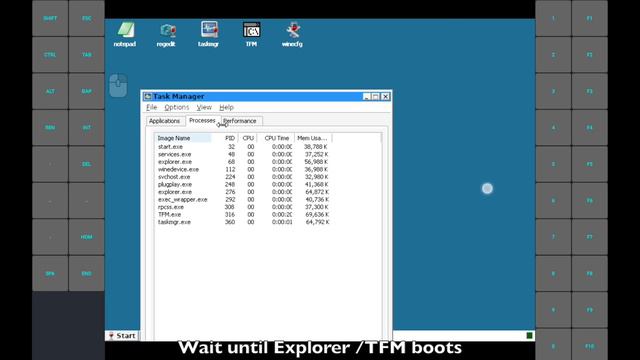
Task: Sort processes by Mem Usage column header
Action: [313, 138]
